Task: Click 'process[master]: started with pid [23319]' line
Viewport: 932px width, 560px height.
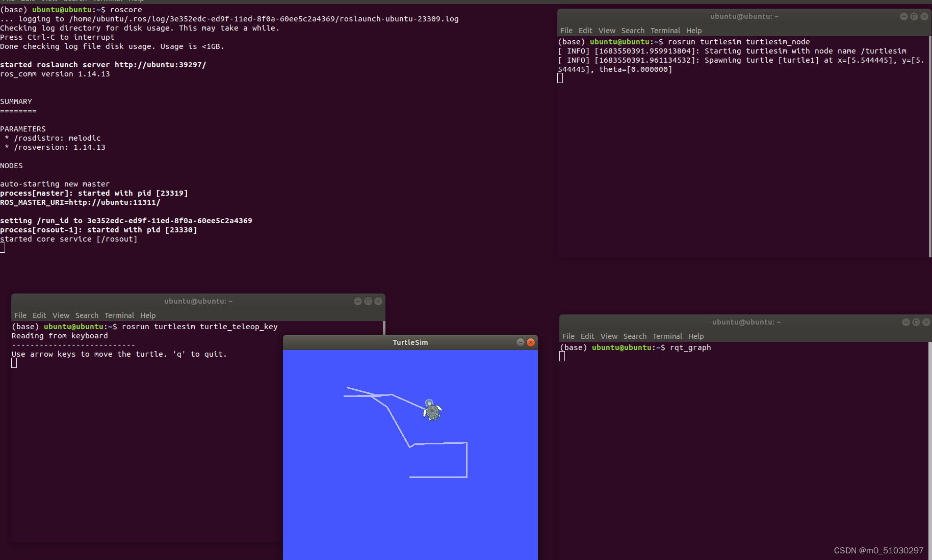Action: click(94, 193)
